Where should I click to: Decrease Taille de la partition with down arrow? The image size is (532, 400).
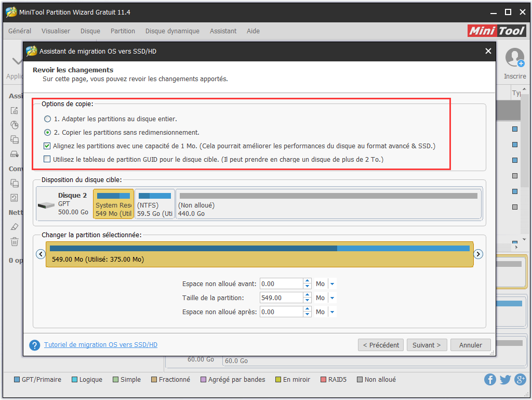click(x=307, y=301)
